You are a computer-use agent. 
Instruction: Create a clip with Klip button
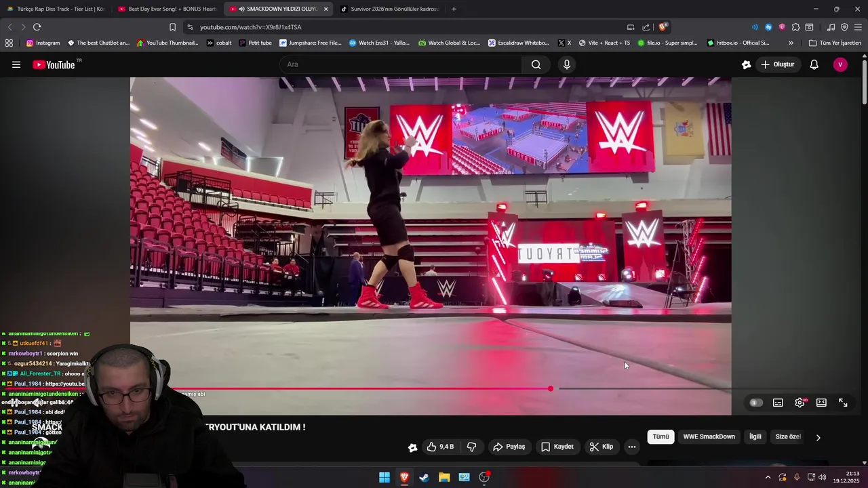click(x=601, y=447)
